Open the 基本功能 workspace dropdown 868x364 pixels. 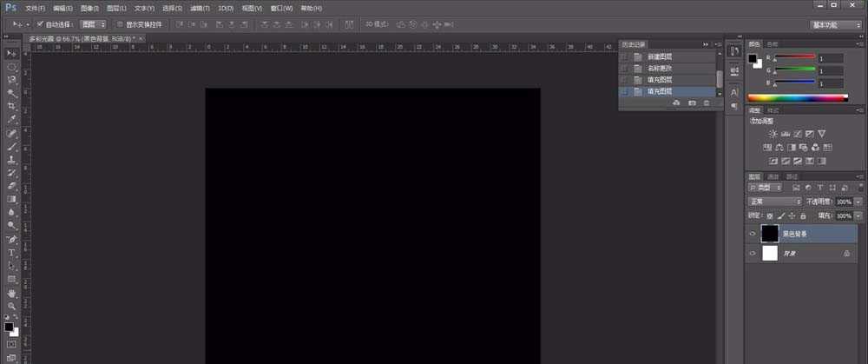click(x=836, y=25)
